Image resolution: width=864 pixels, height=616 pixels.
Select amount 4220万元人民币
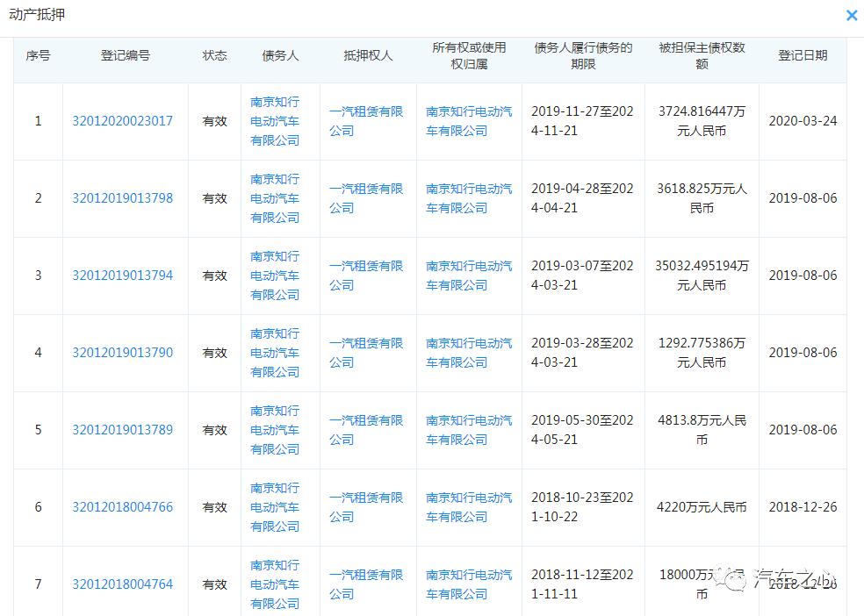point(702,507)
